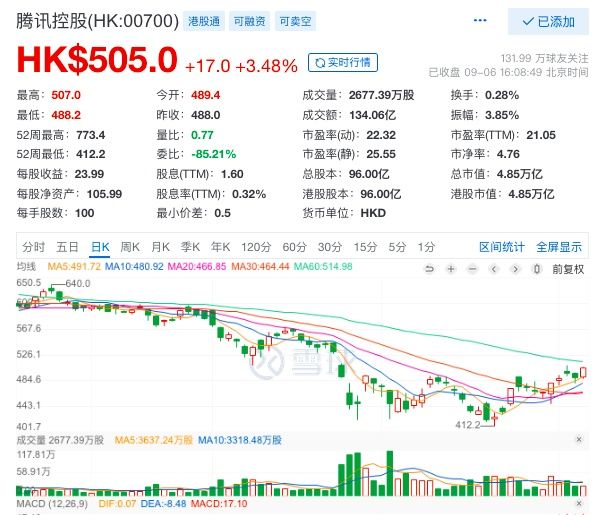The image size is (613, 515).
Task: Click the 已添加 watchlist button
Action: click(548, 22)
